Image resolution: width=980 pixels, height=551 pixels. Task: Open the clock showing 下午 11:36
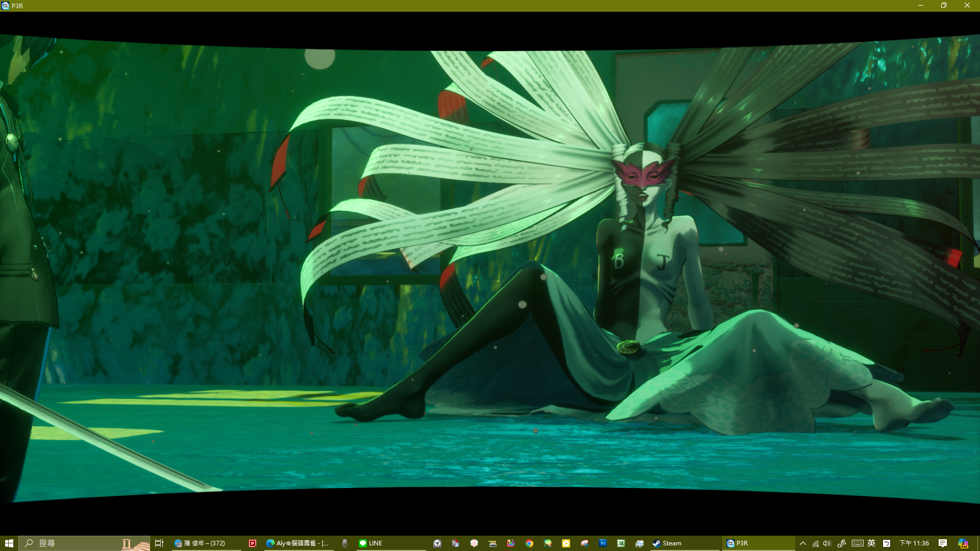[x=914, y=543]
